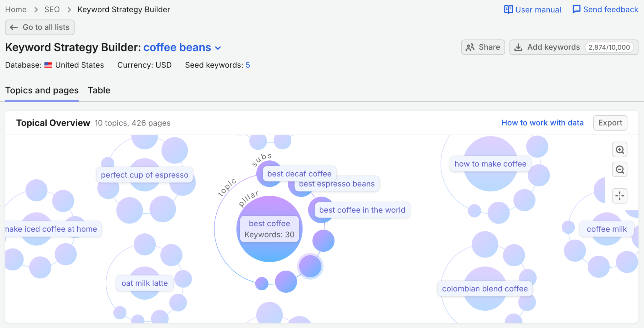Navigate to Home breadcrumb
644x328 pixels.
(16, 9)
